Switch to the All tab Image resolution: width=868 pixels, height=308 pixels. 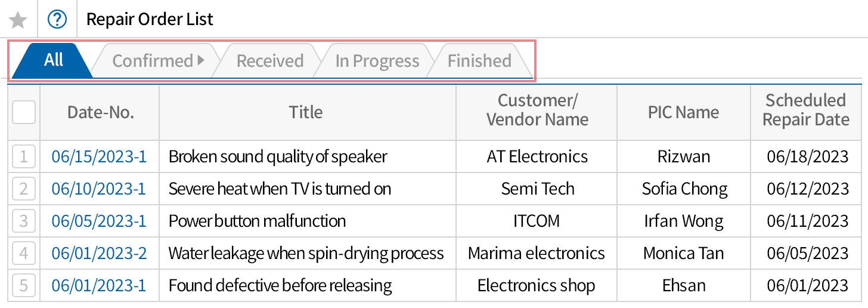click(54, 60)
